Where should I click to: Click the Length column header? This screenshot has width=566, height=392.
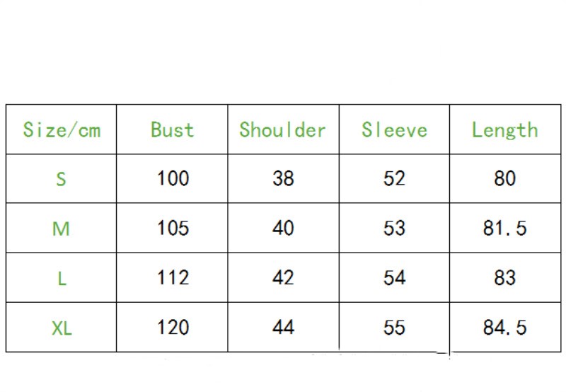pyautogui.click(x=504, y=130)
